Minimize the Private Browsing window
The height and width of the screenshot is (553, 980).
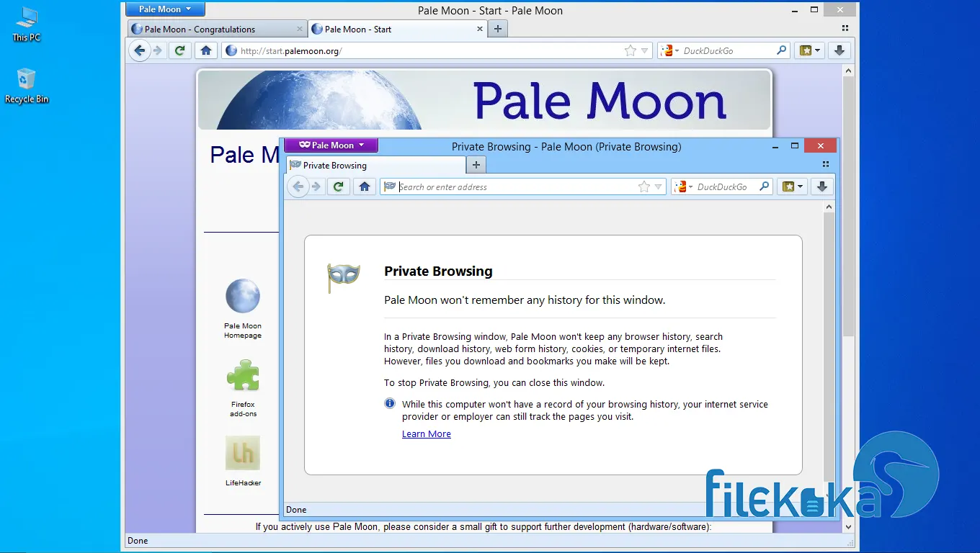pyautogui.click(x=775, y=146)
